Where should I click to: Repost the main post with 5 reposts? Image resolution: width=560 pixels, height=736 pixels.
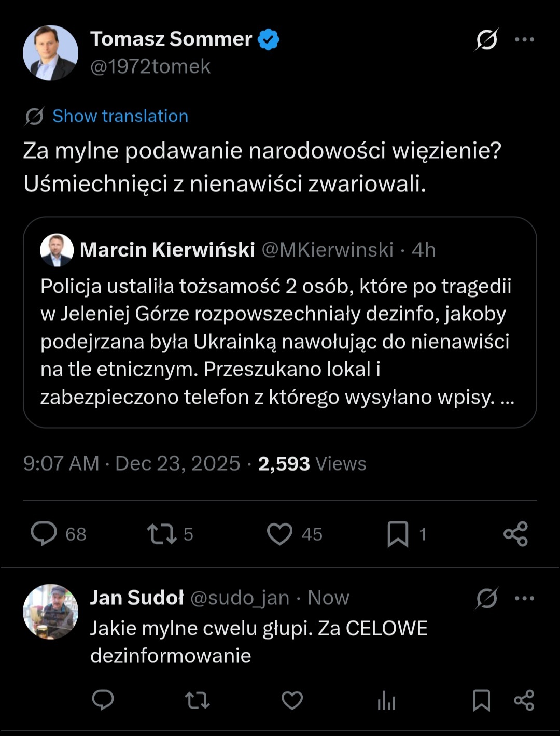(162, 534)
